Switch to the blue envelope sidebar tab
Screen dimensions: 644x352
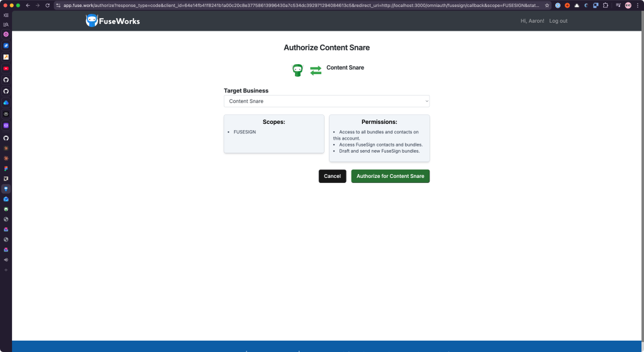[6, 199]
